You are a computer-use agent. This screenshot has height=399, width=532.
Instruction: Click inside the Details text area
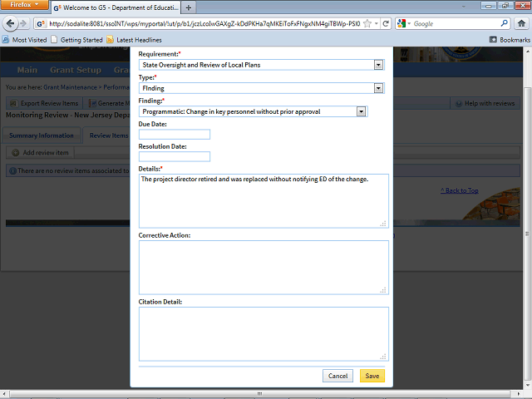click(264, 201)
